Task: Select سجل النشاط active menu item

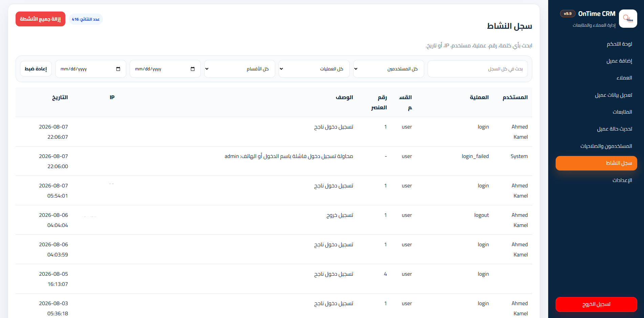Action: point(596,163)
